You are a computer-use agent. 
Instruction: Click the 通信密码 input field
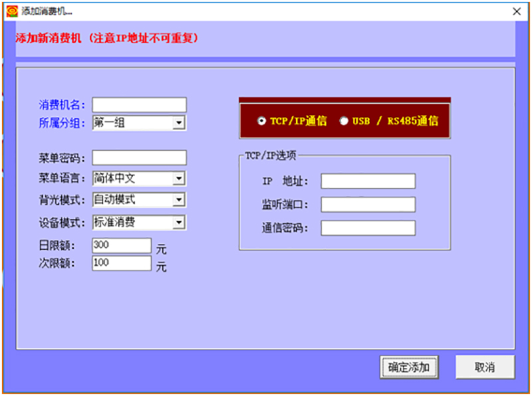click(x=368, y=228)
